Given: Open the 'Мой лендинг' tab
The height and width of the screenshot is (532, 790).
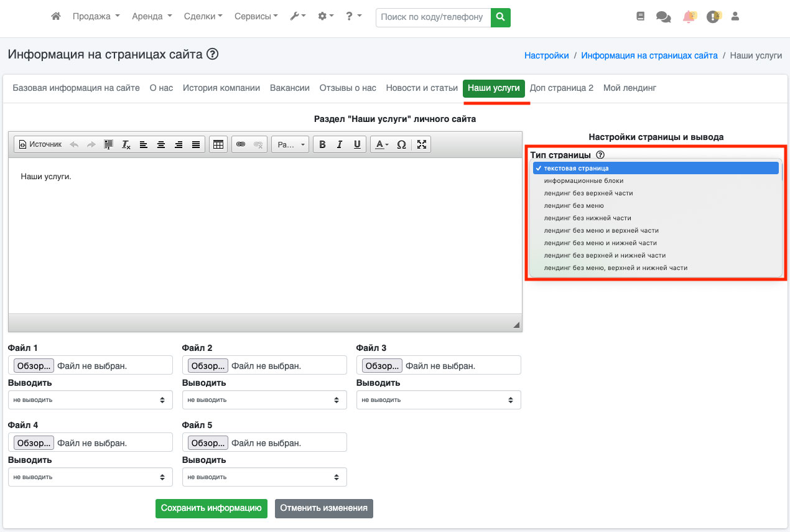Looking at the screenshot, I should [630, 88].
